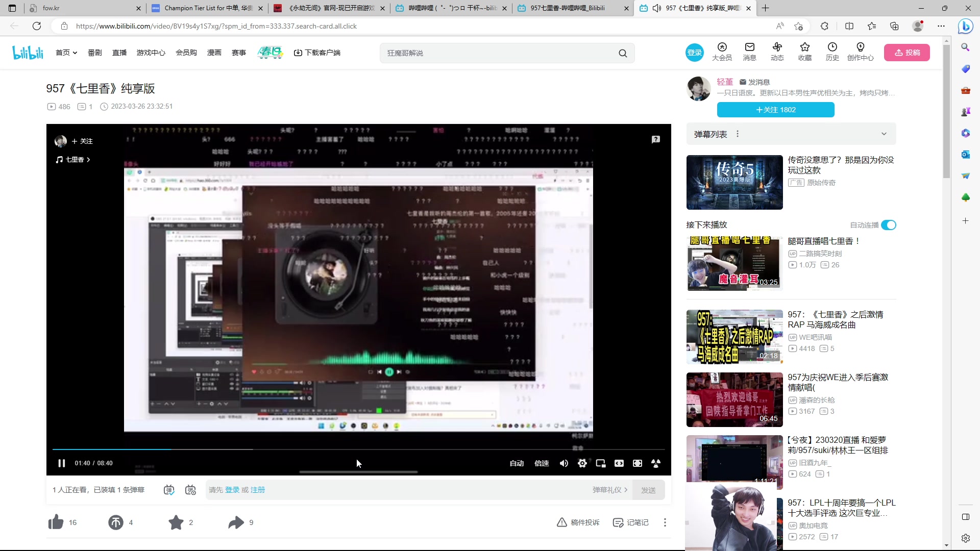Give coins using the coin icon
Viewport: 980px width, 551px height.
tap(116, 522)
